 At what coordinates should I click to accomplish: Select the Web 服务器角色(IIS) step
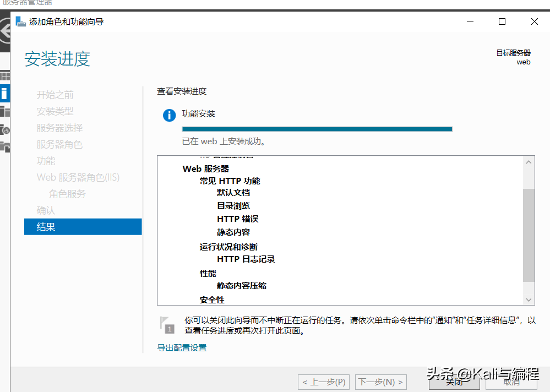[78, 177]
